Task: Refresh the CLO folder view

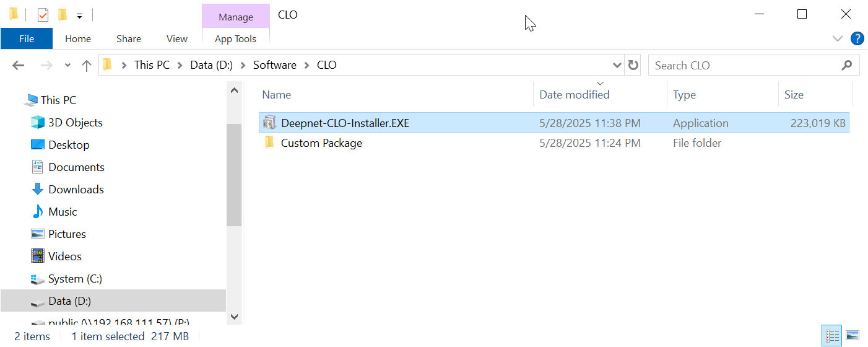Action: tap(633, 65)
